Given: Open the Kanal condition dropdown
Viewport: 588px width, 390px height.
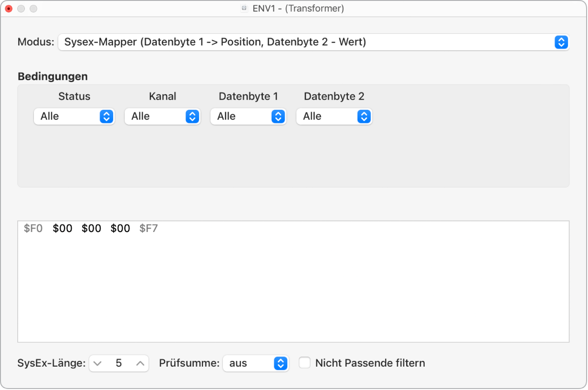Looking at the screenshot, I should pos(162,116).
